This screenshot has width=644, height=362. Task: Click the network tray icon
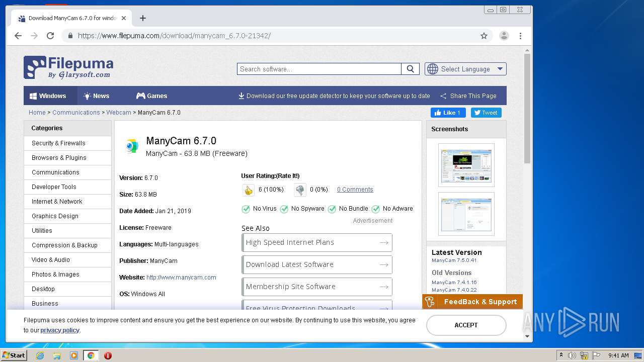click(584, 355)
